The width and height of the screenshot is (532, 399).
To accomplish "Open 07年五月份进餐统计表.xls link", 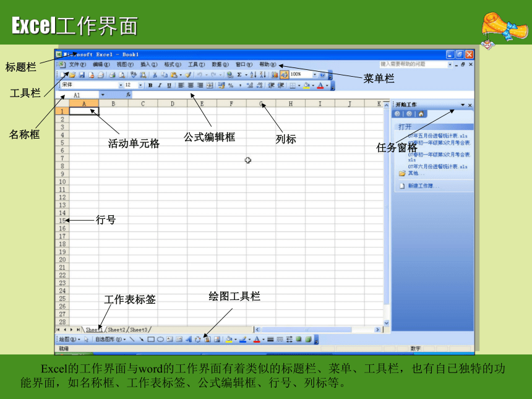I will point(437,135).
